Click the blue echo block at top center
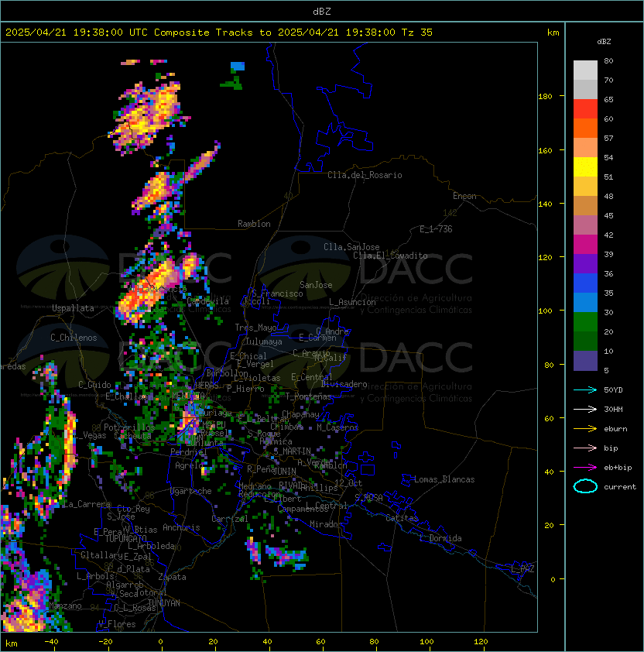The height and width of the screenshot is (652, 644). 238,66
